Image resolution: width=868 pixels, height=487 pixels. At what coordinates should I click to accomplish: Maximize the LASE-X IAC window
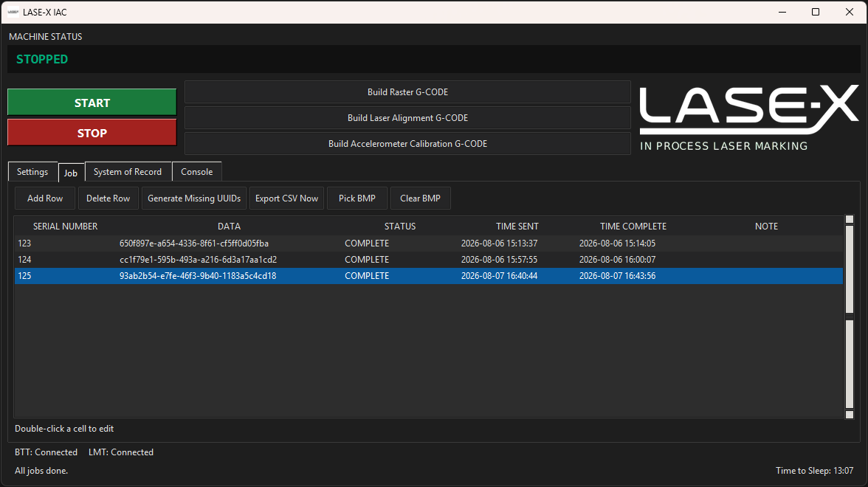[x=816, y=12]
